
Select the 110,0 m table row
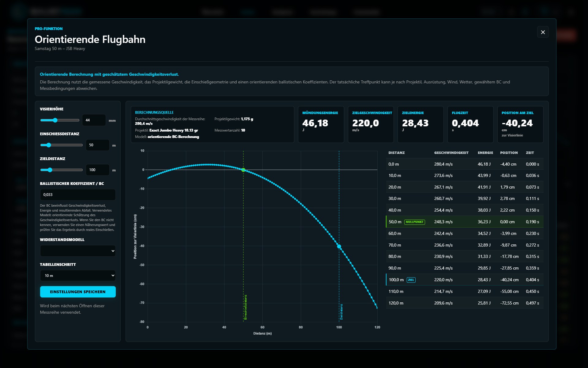coord(465,292)
